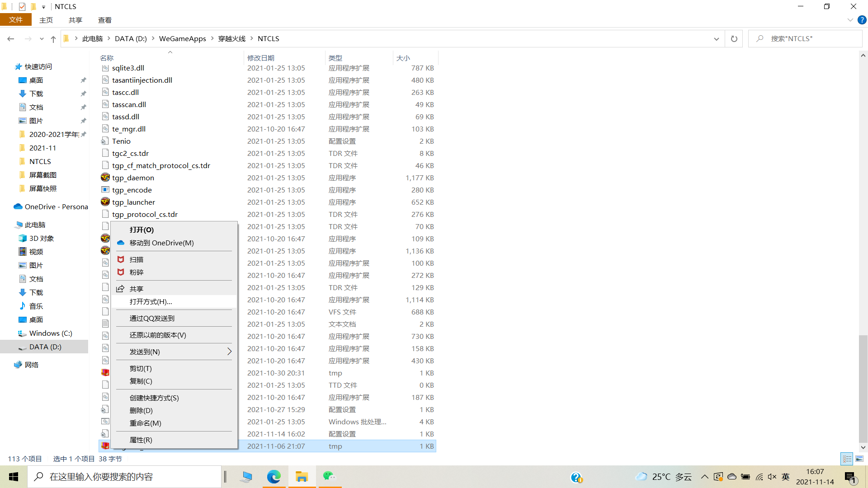The width and height of the screenshot is (868, 488).
Task: Open the 查看 ribbon tab
Action: coord(104,20)
